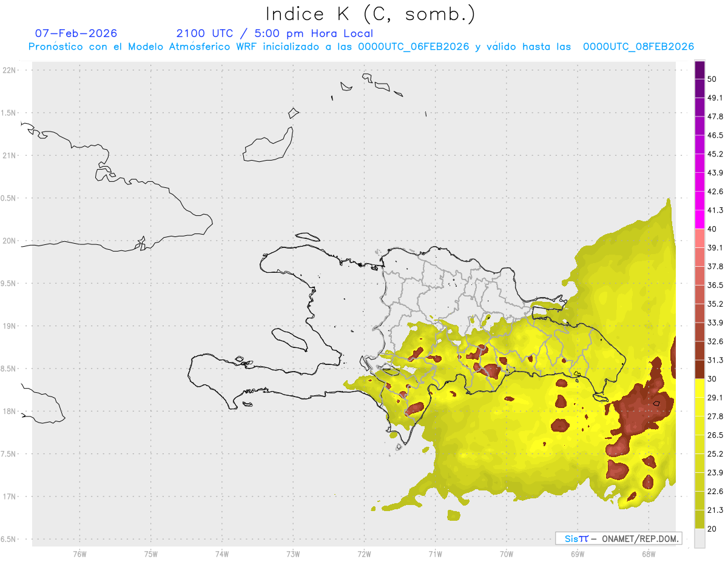Click the colorbar label "27.8"
728x562 pixels.
[715, 416]
